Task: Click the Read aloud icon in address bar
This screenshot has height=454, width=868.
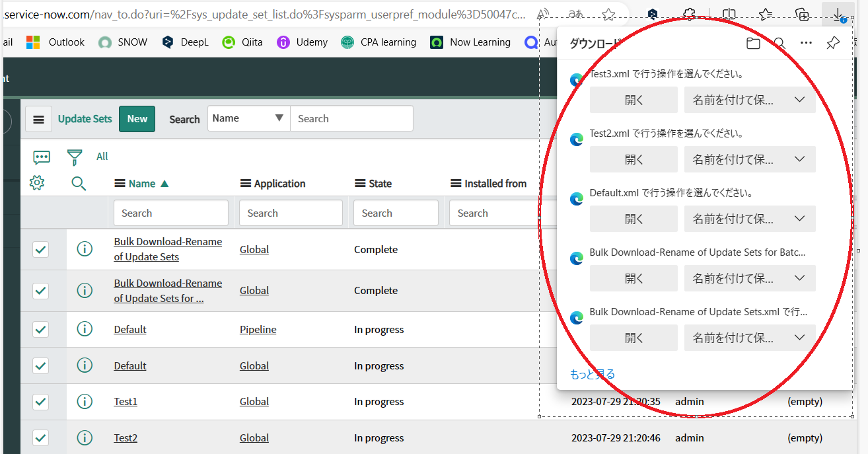Action: pos(543,14)
